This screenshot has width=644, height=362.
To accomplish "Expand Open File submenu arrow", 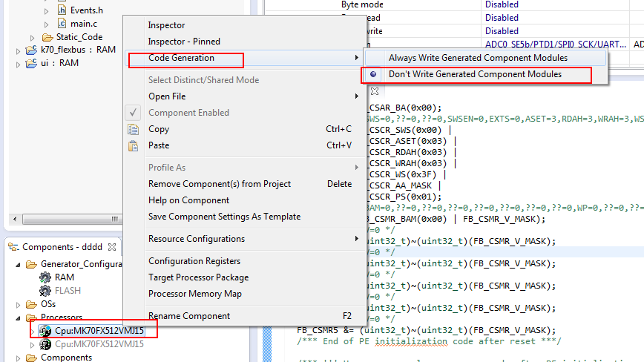I will tap(356, 96).
